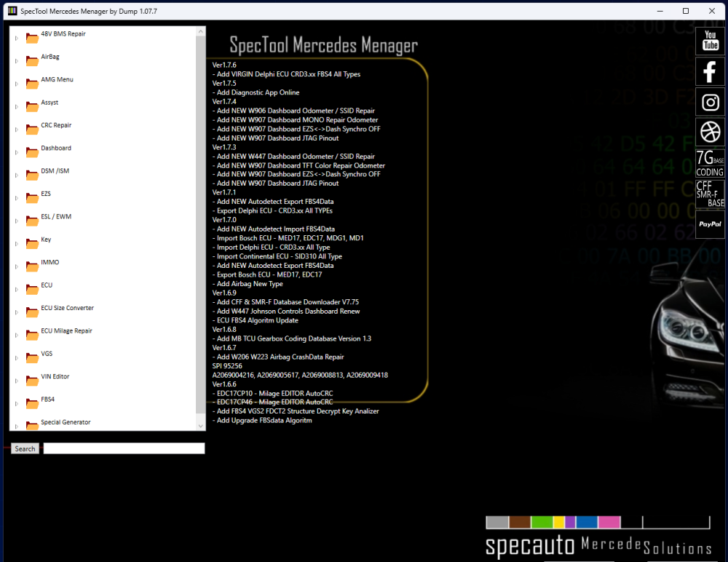
Task: Click the EZS folder icon
Action: point(32,197)
